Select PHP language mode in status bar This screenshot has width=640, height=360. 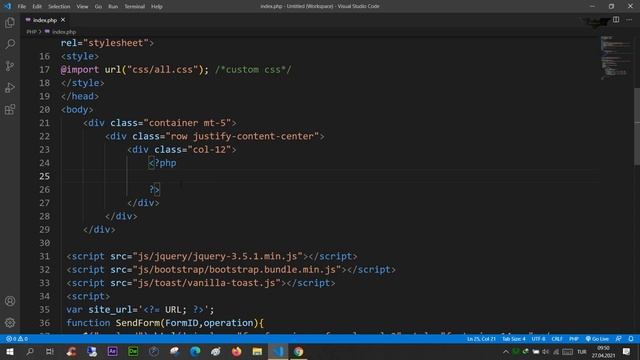pyautogui.click(x=574, y=339)
